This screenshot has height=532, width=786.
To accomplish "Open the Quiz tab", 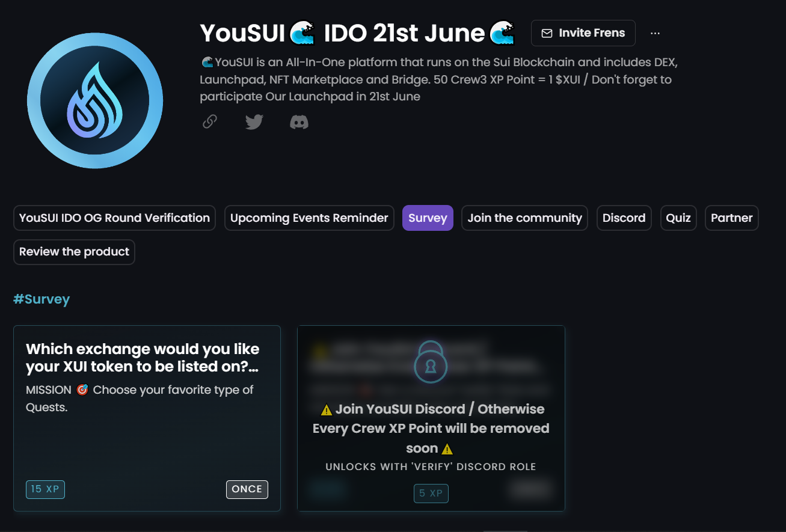I will 678,218.
